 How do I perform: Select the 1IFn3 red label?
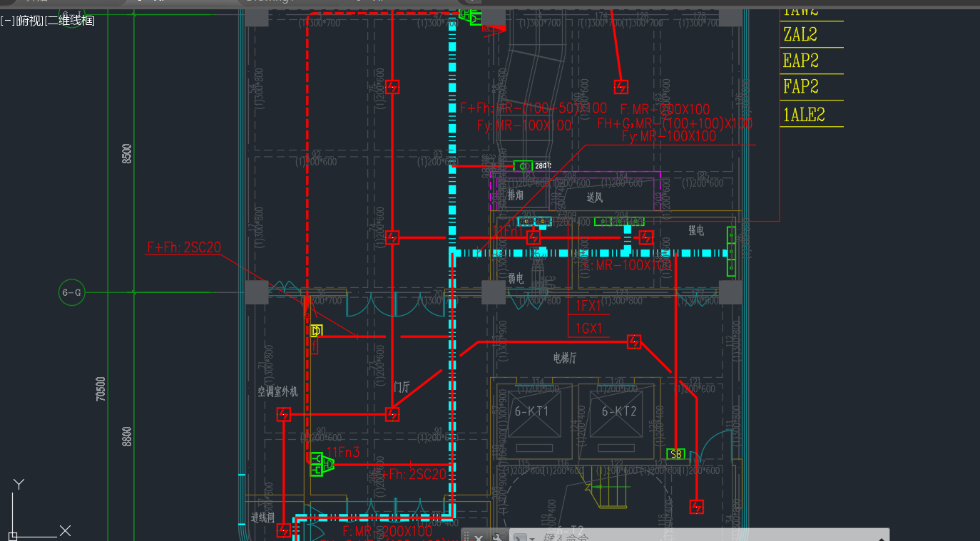pos(343,452)
